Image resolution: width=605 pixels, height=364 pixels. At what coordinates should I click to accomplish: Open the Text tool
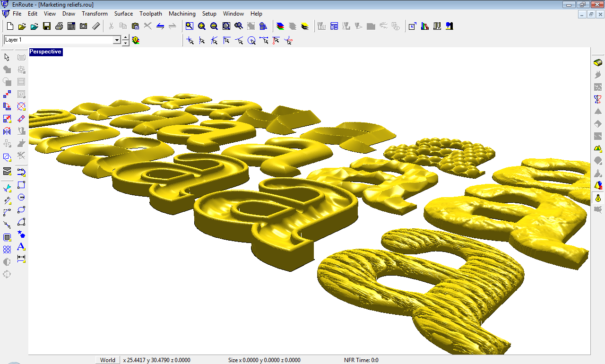[20, 246]
